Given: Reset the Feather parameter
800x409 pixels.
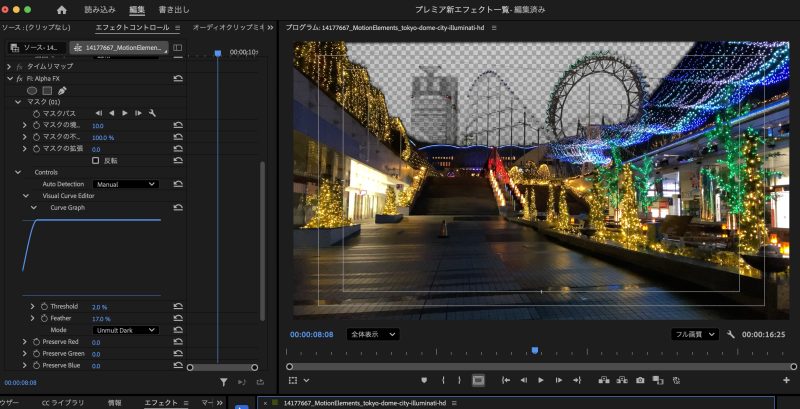Looking at the screenshot, I should (x=177, y=318).
